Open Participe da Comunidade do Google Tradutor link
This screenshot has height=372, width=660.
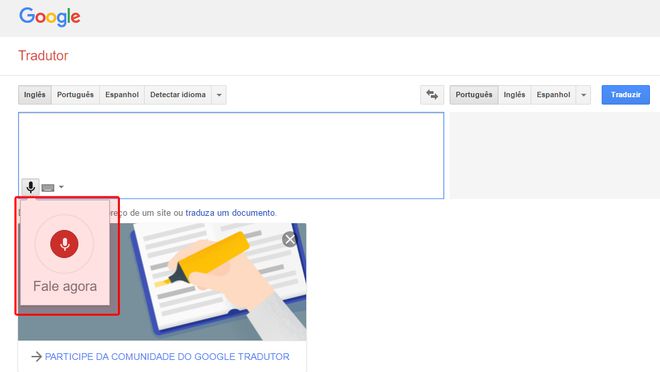(x=167, y=356)
